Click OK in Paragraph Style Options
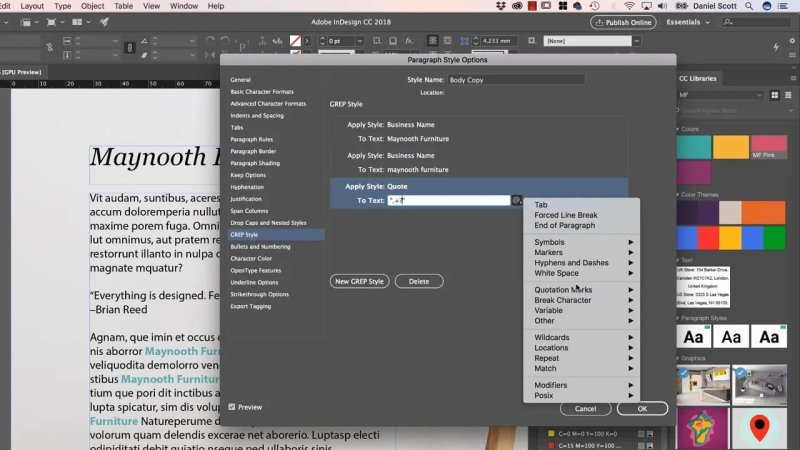800x450 pixels. pyautogui.click(x=642, y=408)
